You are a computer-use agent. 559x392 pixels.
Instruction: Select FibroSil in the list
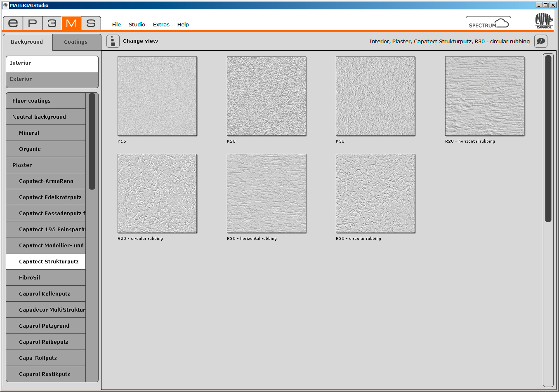(x=46, y=277)
